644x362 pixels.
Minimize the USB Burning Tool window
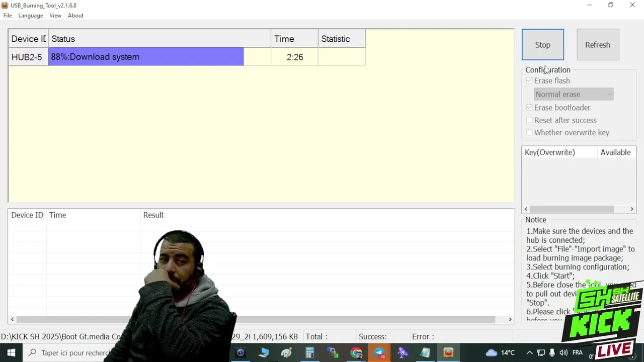pos(589,5)
